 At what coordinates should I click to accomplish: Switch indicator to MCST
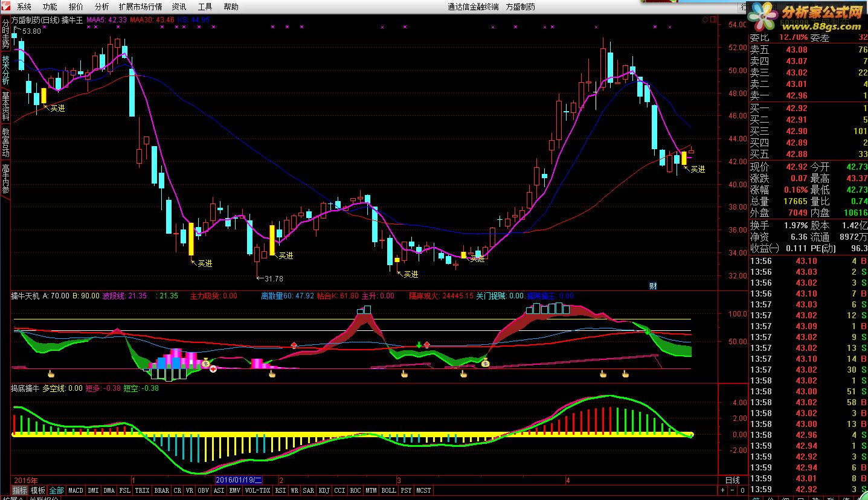[424, 490]
